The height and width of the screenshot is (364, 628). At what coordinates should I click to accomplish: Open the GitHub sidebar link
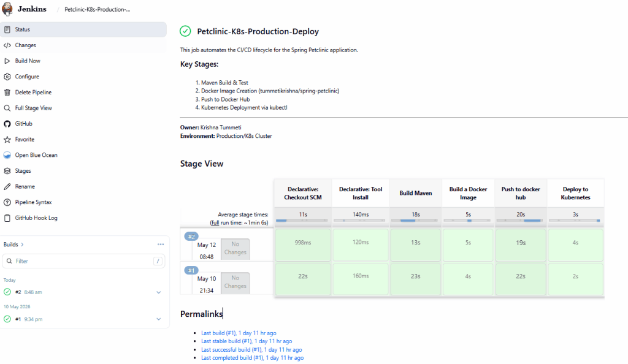[x=83, y=124]
